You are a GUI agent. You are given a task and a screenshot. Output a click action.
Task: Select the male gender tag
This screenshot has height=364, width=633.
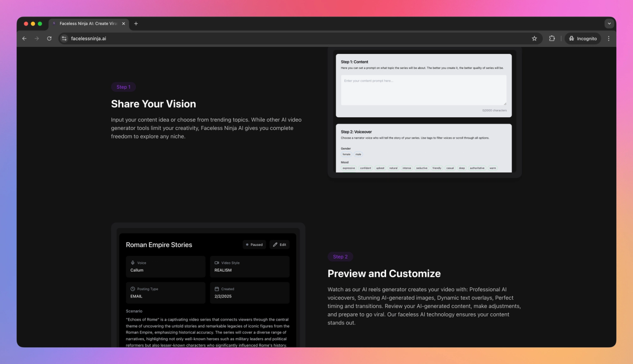tap(358, 155)
